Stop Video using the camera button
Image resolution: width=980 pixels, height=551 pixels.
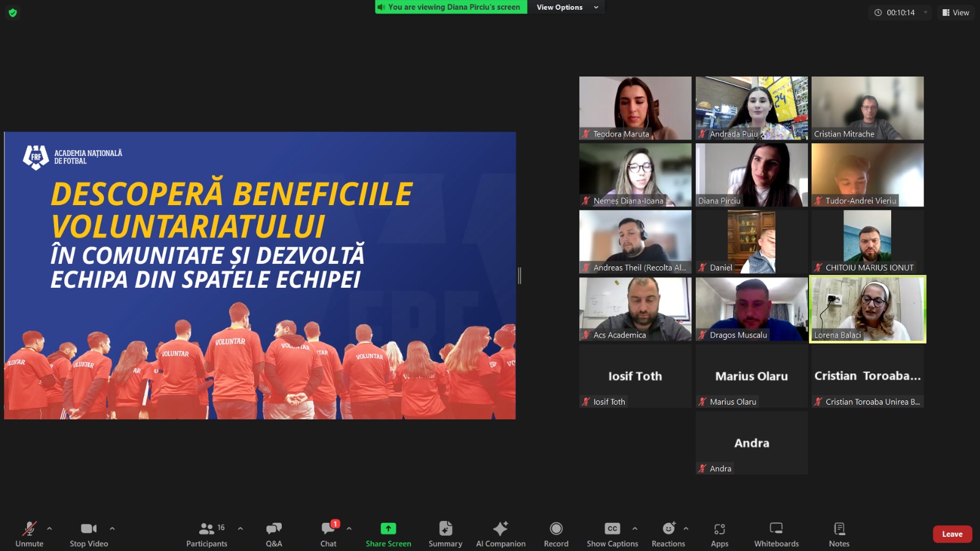(x=89, y=533)
